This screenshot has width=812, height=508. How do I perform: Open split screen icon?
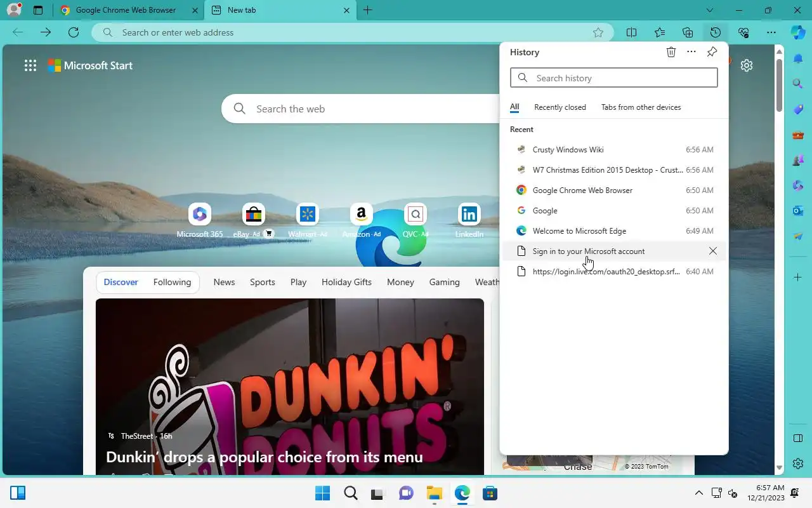(631, 32)
